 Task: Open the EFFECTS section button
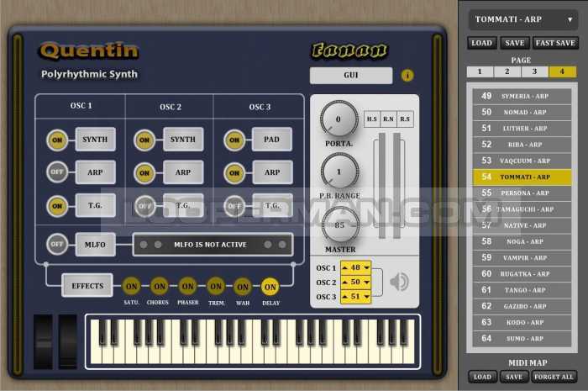tap(87, 286)
